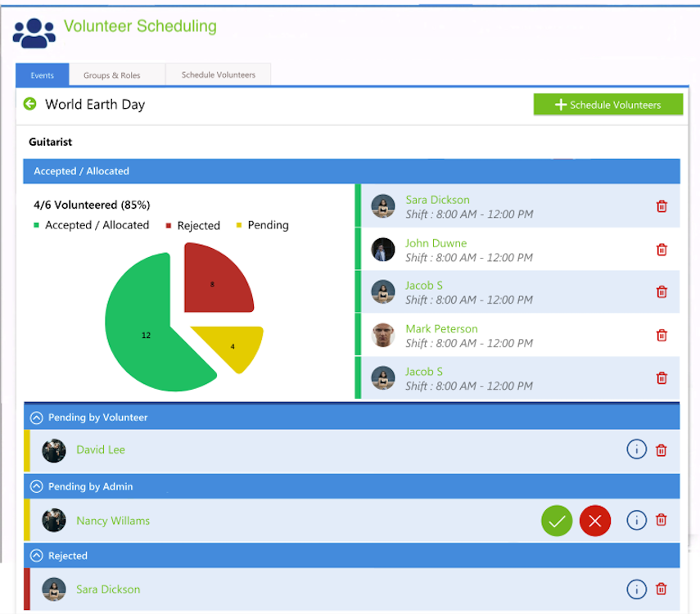This screenshot has width=700, height=614.
Task: Collapse the Pending by Admin section
Action: (x=37, y=486)
